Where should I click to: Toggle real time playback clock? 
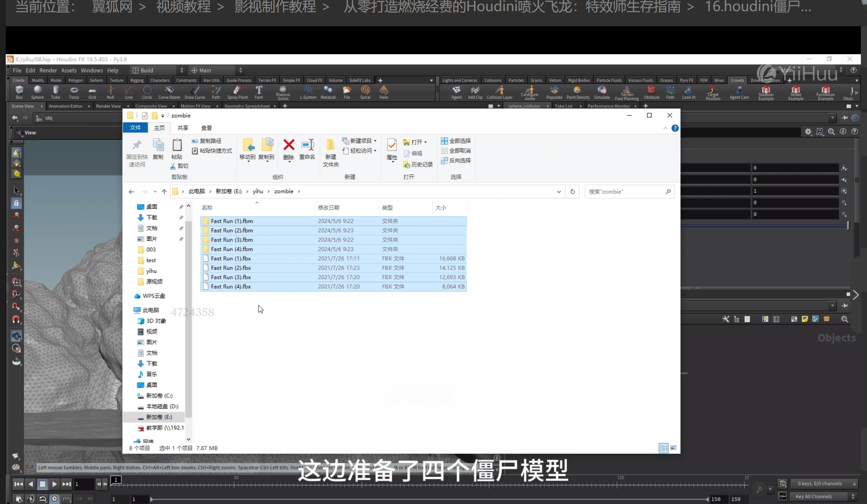(x=55, y=499)
